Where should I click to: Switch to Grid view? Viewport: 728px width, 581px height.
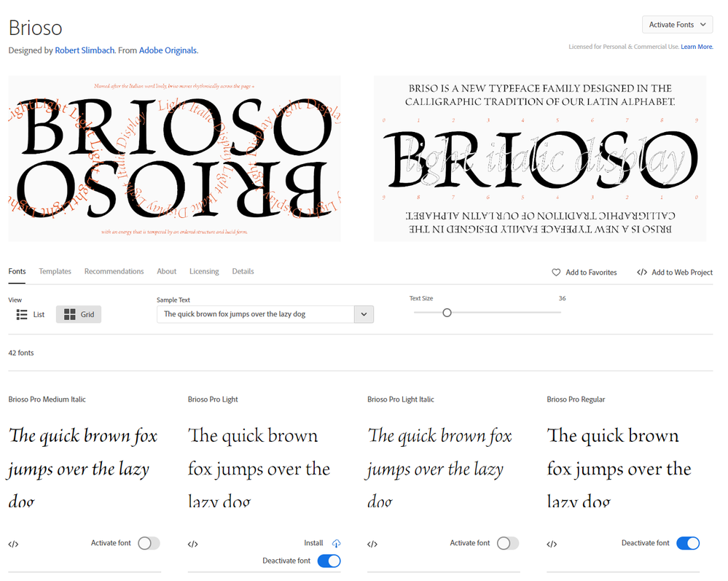pyautogui.click(x=79, y=314)
